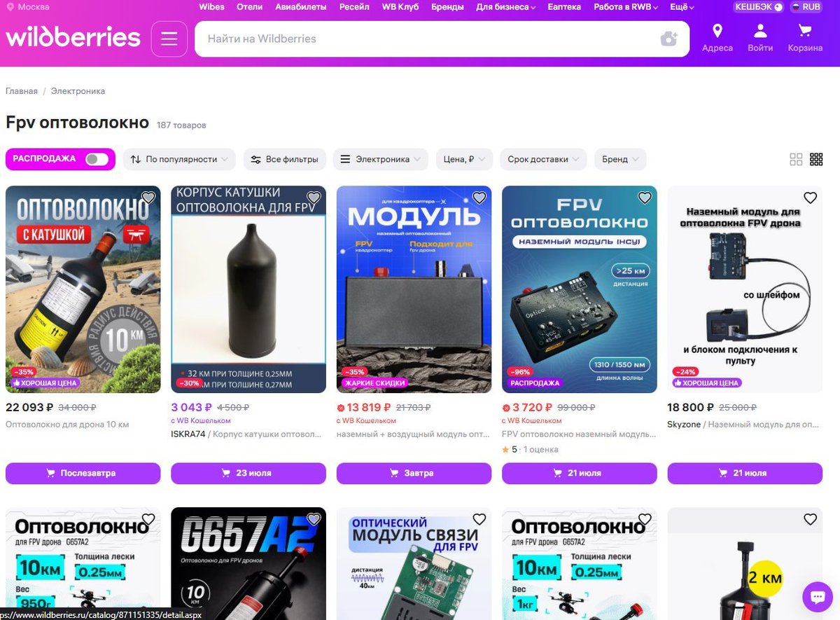The image size is (840, 620).
Task: Favorite the Корпус катушки product
Action: (x=314, y=198)
